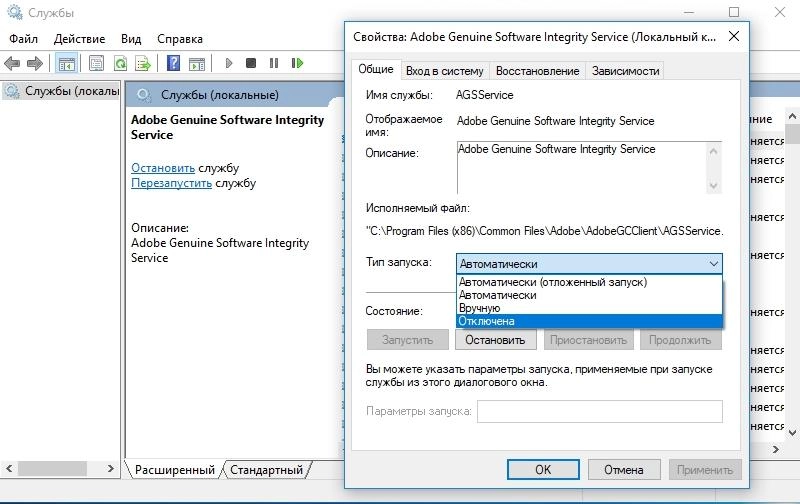The image size is (800, 504).
Task: Click the services list scroll-right arrow
Action: click(x=776, y=449)
